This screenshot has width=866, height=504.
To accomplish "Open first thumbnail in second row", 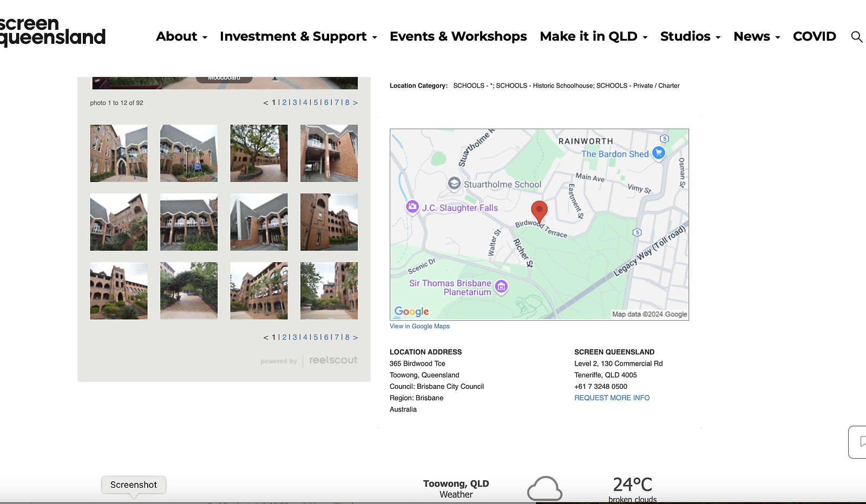I will click(x=119, y=222).
